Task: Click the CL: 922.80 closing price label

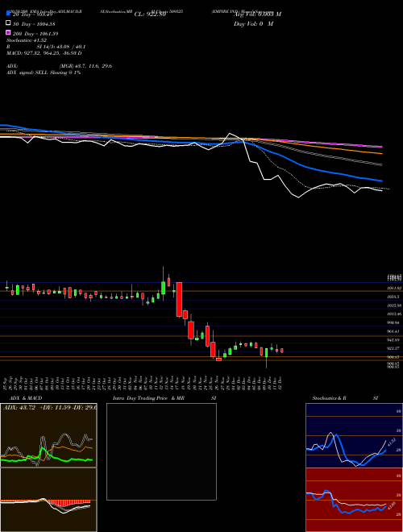Action: [150, 15]
